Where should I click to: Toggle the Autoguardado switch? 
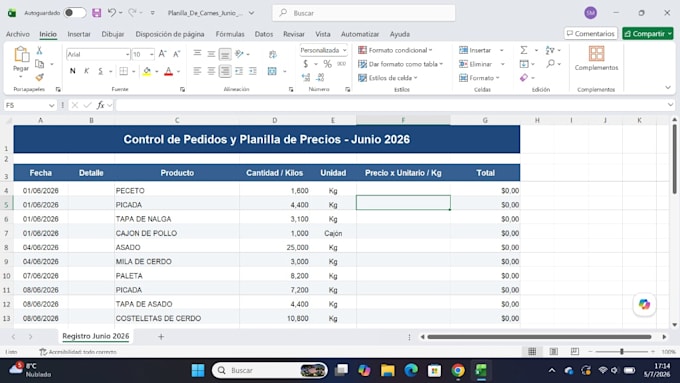(x=75, y=13)
